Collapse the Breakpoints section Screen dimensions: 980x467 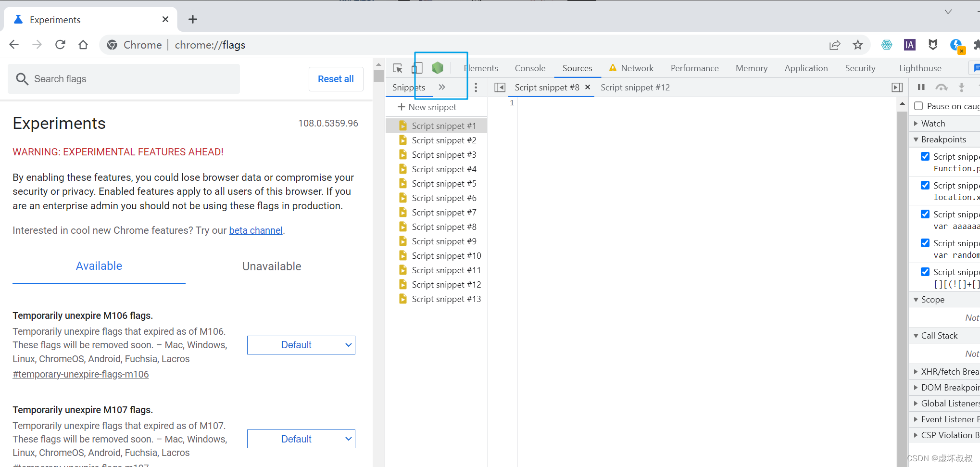944,139
